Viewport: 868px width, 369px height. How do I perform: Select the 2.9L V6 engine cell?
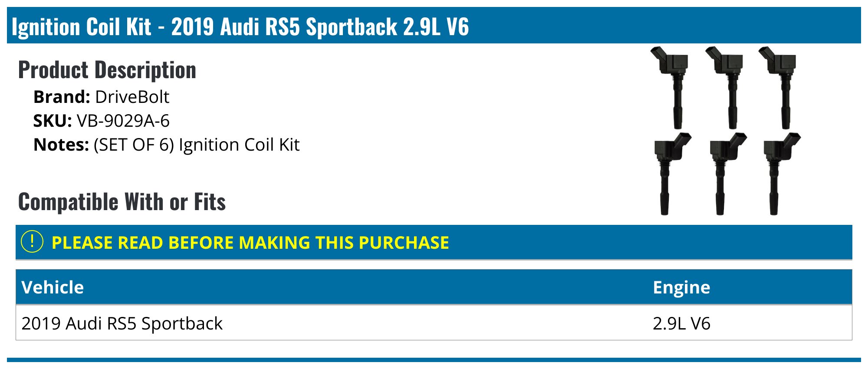681,323
